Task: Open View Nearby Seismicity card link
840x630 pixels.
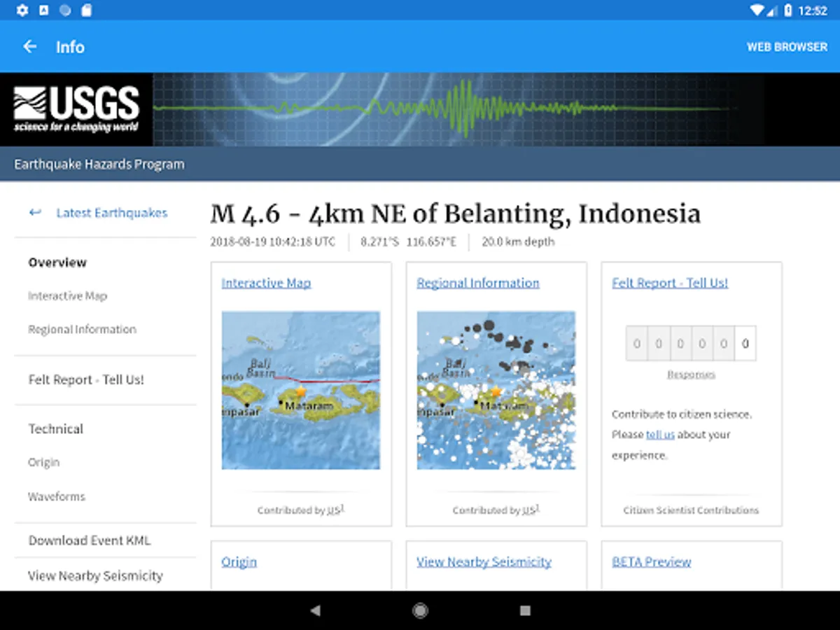Action: pos(484,562)
